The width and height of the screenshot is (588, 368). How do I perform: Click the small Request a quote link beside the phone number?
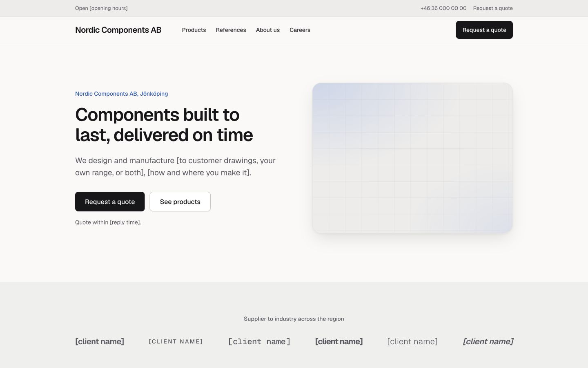pyautogui.click(x=493, y=8)
